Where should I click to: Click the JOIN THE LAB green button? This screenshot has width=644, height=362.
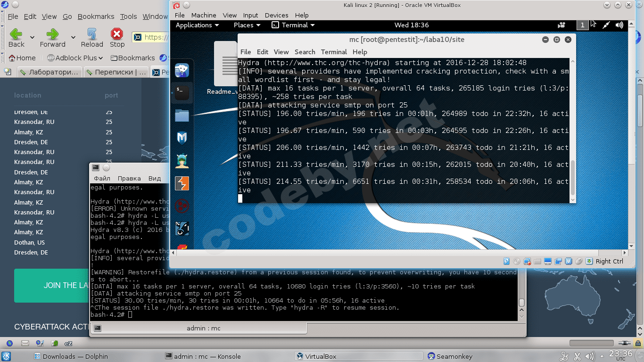(52, 286)
